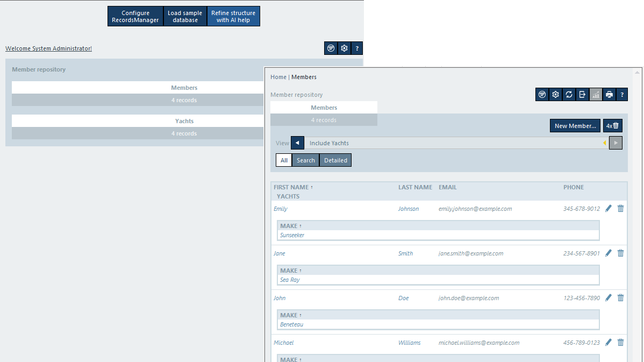
Task: Sort by the FIRST NAME column header
Action: pos(291,187)
